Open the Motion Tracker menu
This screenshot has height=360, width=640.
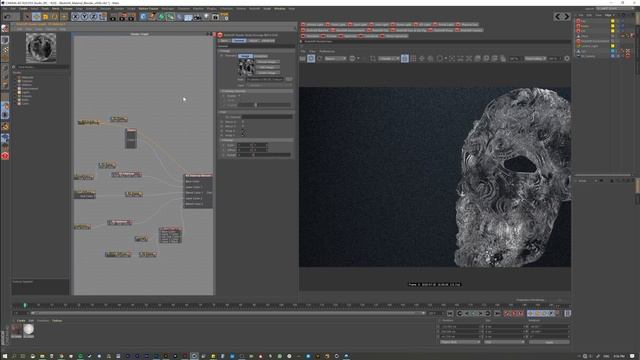pyautogui.click(x=148, y=9)
